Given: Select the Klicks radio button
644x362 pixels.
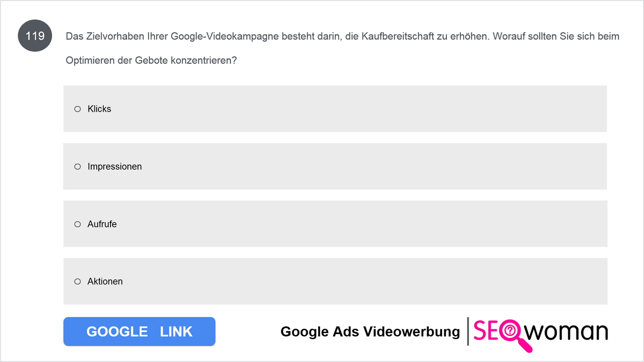Looking at the screenshot, I should point(77,109).
